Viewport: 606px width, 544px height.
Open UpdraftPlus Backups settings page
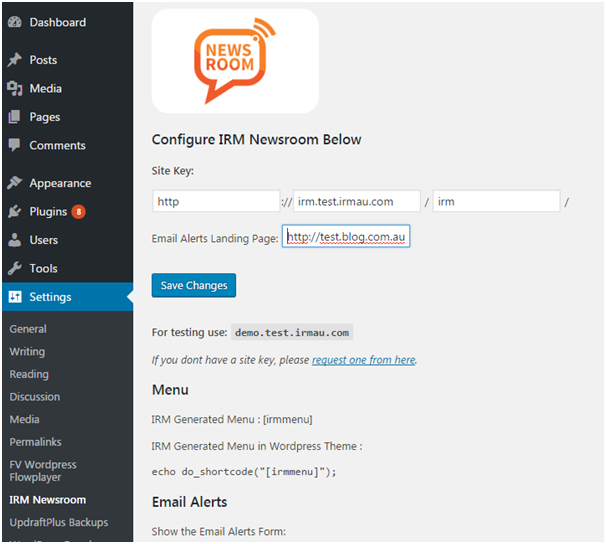point(58,522)
